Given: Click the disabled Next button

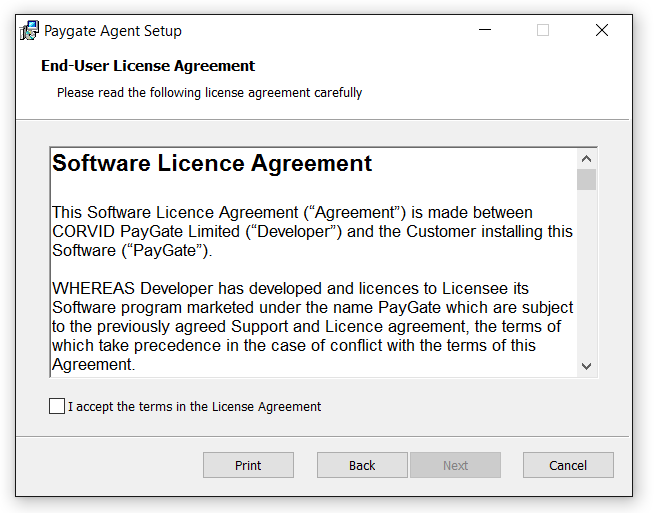Looking at the screenshot, I should [x=455, y=465].
